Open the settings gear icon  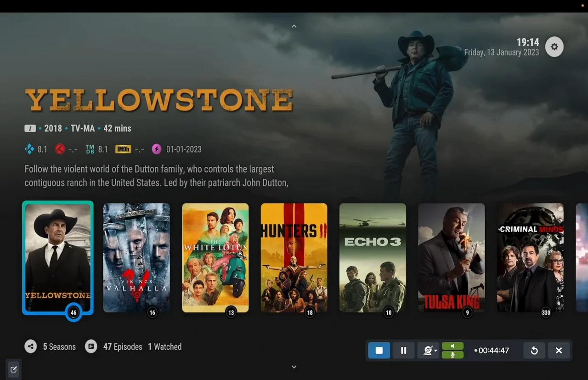(554, 47)
